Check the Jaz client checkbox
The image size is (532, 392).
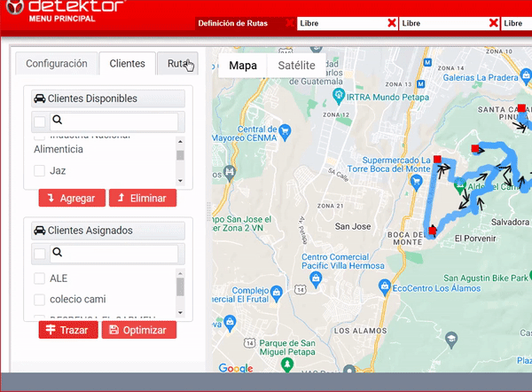pyautogui.click(x=39, y=170)
